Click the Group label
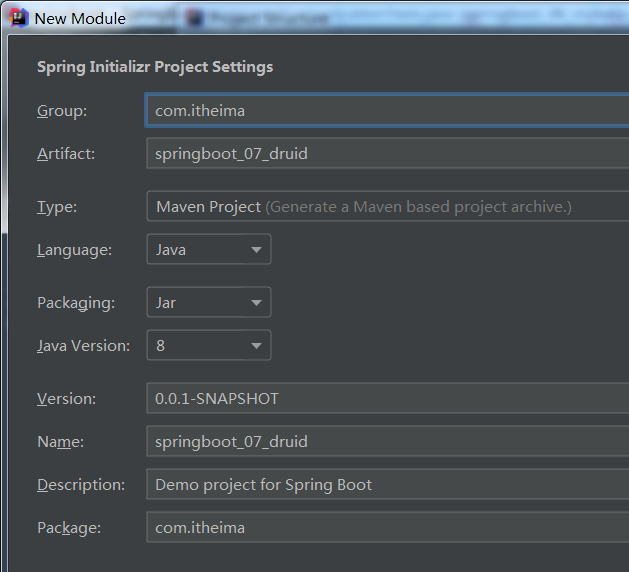Screen dimensions: 629x572 pos(62,111)
